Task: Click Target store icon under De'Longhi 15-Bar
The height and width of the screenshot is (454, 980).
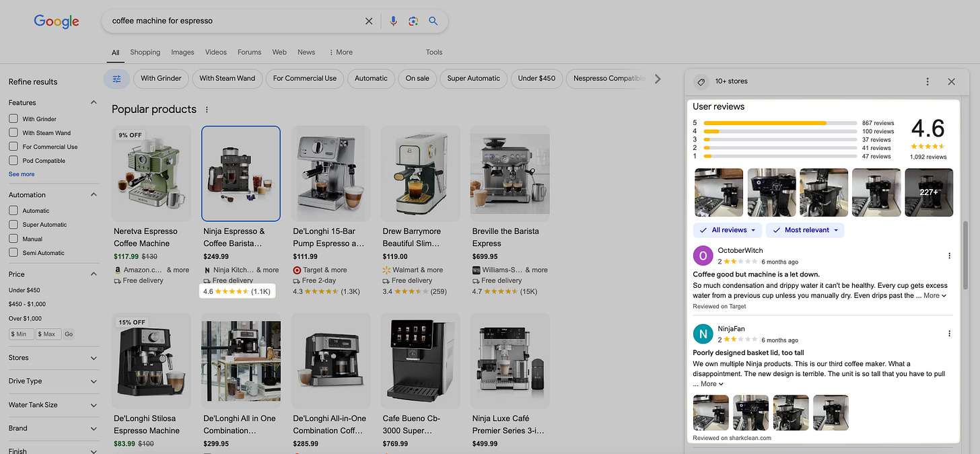Action: (x=297, y=270)
